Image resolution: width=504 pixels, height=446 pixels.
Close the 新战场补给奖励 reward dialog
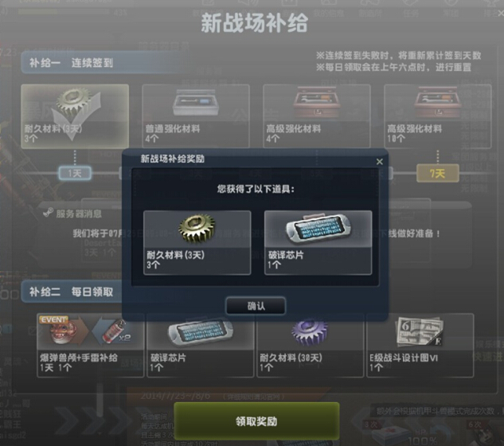pyautogui.click(x=380, y=162)
